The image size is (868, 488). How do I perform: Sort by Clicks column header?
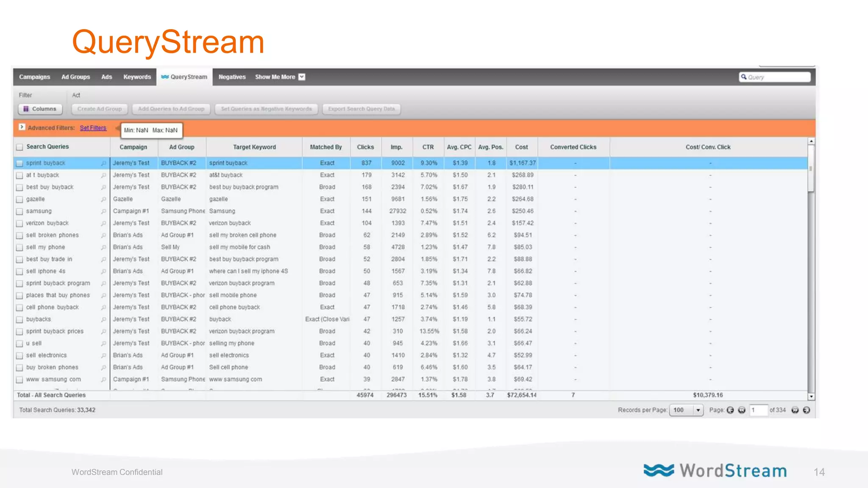pos(365,147)
